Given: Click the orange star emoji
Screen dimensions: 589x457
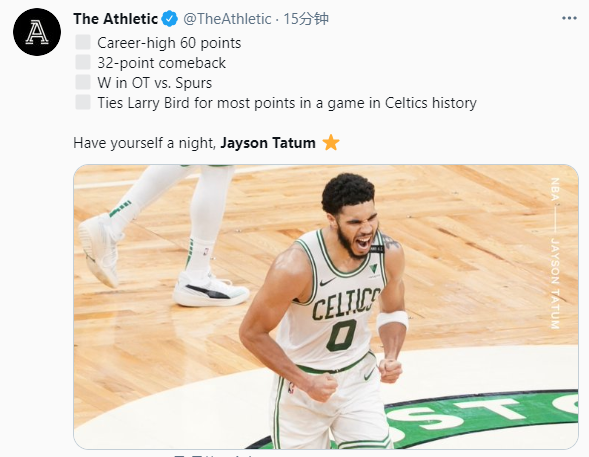Looking at the screenshot, I should pyautogui.click(x=331, y=143).
